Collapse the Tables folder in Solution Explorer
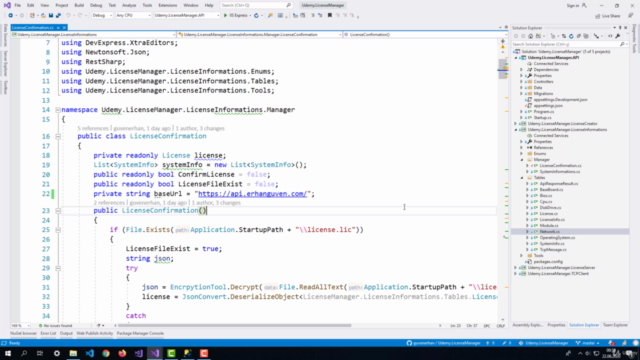The width and height of the screenshot is (640, 360). [x=522, y=178]
